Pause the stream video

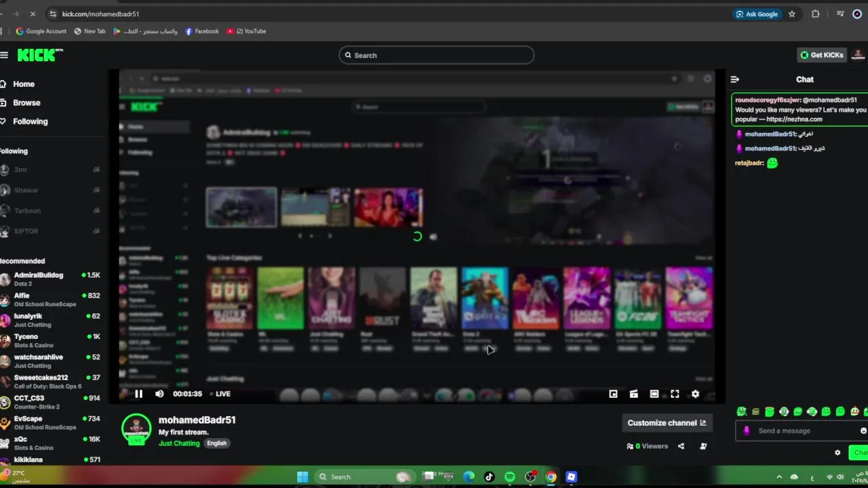(x=138, y=394)
